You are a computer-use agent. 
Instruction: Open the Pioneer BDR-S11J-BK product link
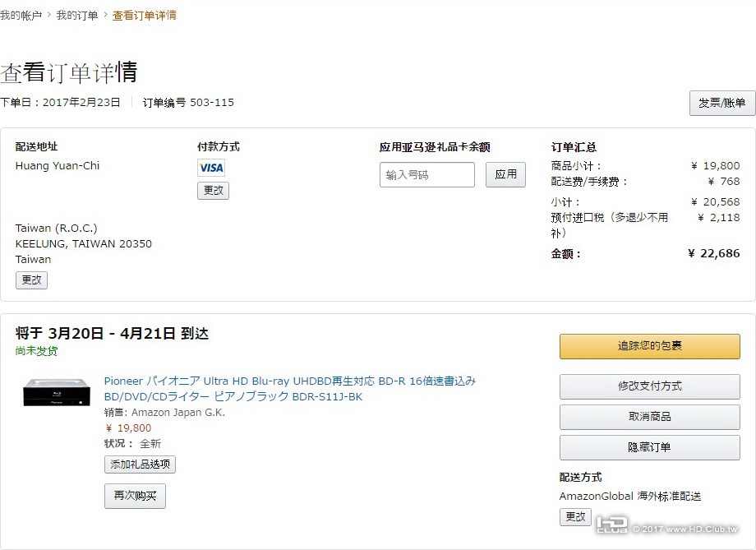[x=289, y=389]
